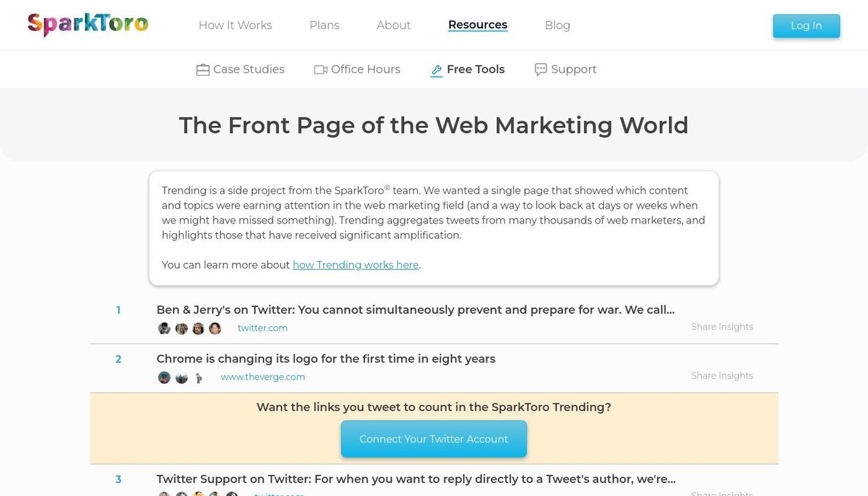The height and width of the screenshot is (496, 868).
Task: Select the Resources tab
Action: point(477,25)
